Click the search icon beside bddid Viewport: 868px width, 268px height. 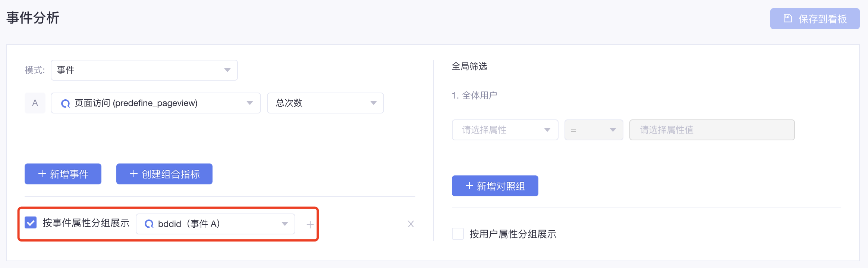click(149, 224)
